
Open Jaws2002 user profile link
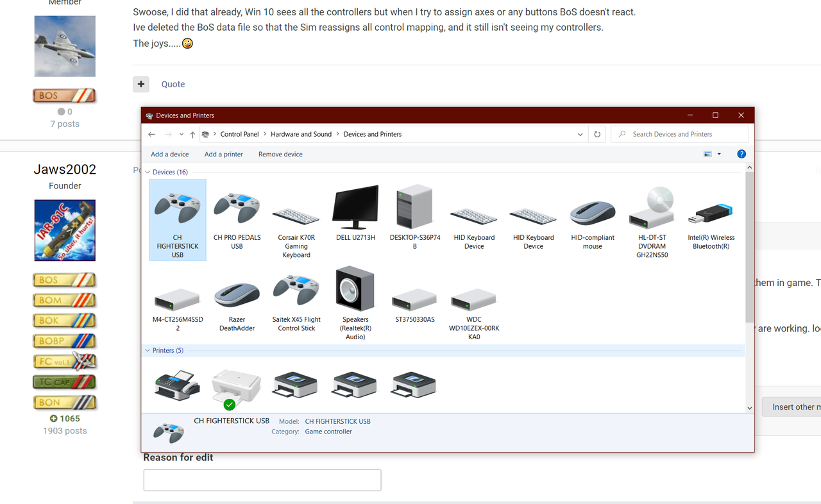[65, 169]
